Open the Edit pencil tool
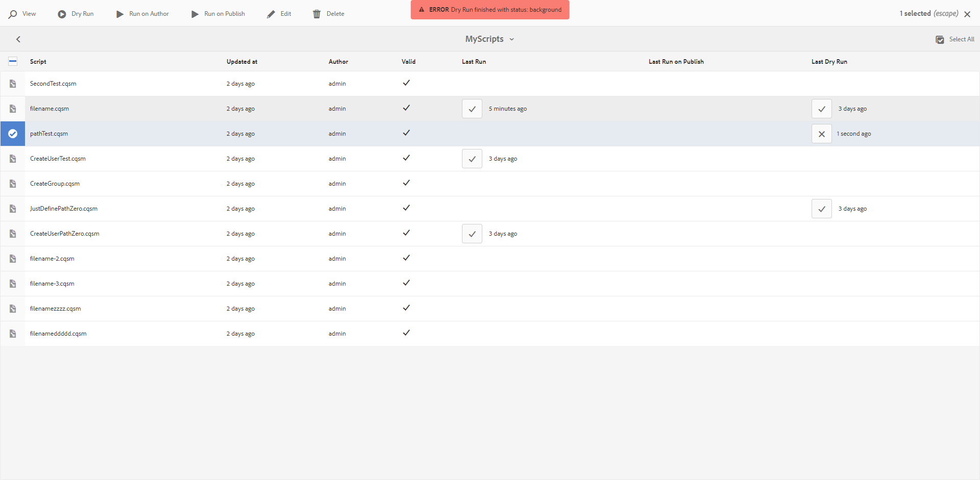 270,14
